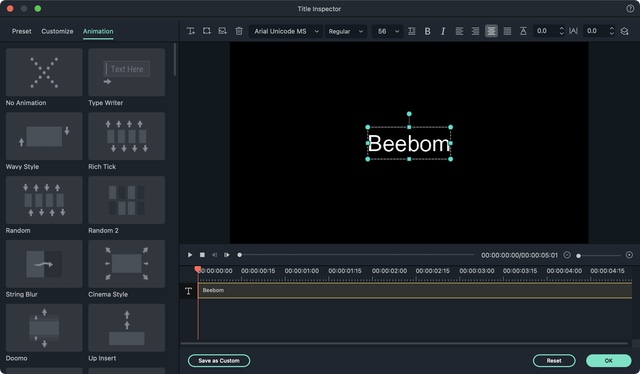Select the Wavy Style animation
Image resolution: width=640 pixels, height=374 pixels.
tap(44, 136)
